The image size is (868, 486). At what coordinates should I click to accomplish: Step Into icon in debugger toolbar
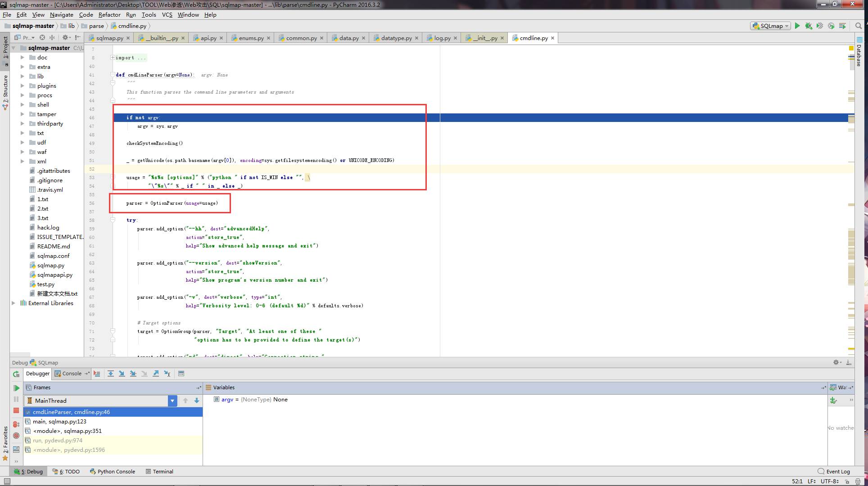click(122, 373)
